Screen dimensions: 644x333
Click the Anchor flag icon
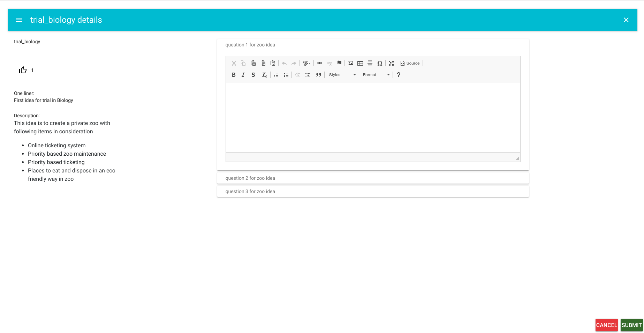point(339,63)
